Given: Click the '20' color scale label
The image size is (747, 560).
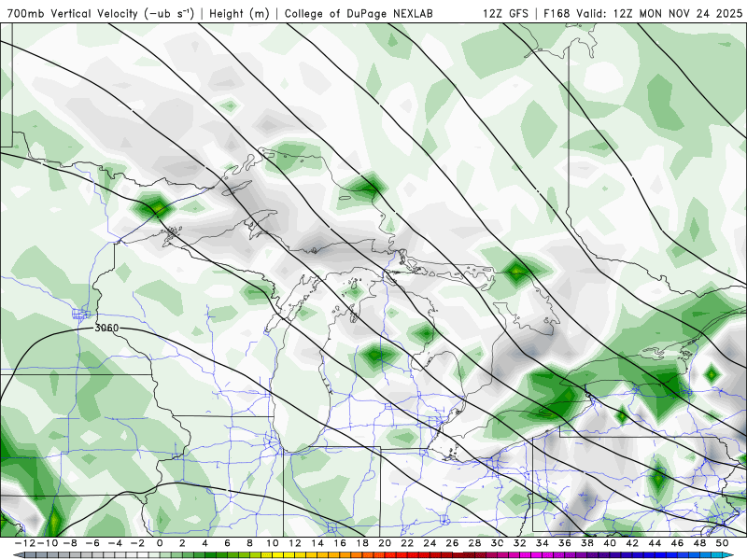Looking at the screenshot, I should click(x=385, y=543).
